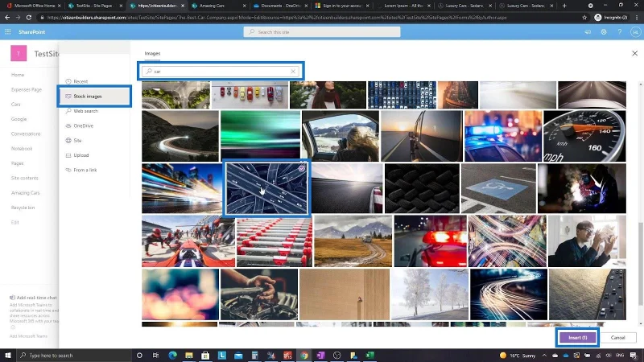Image resolution: width=644 pixels, height=362 pixels.
Task: Open the SharePoint app launcher waffle icon
Action: [x=8, y=31]
